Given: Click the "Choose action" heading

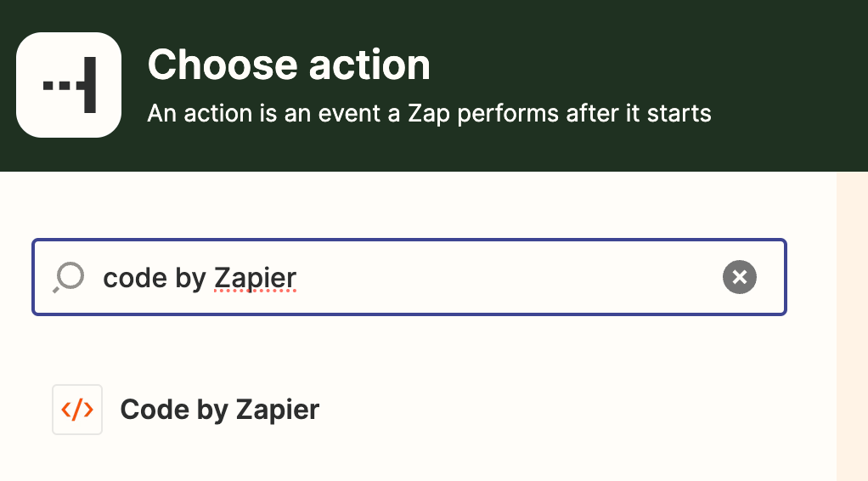Looking at the screenshot, I should pos(289,65).
